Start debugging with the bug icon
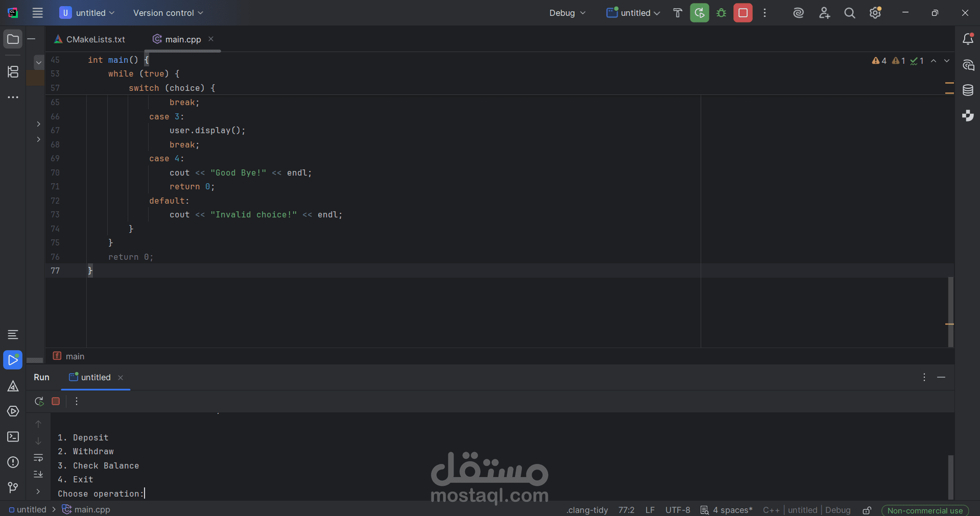The image size is (980, 516). pyautogui.click(x=721, y=13)
